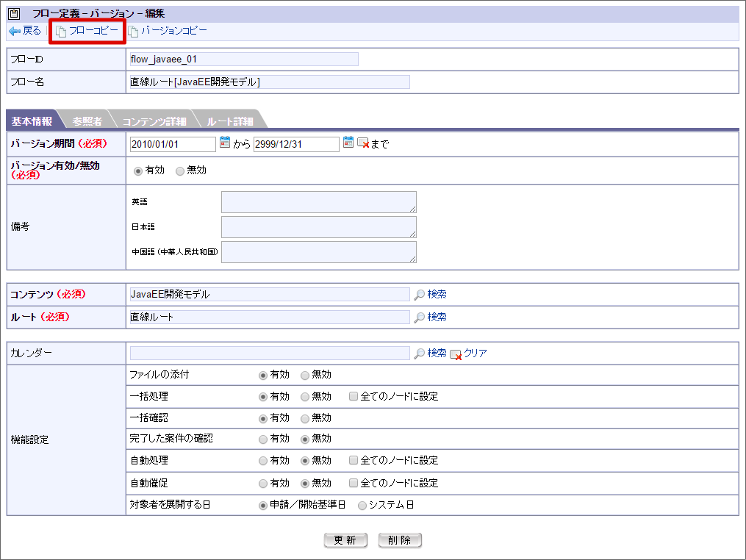Screen dimensions: 746x560
Task: Click the empty カレンダー field
Action: click(270, 353)
